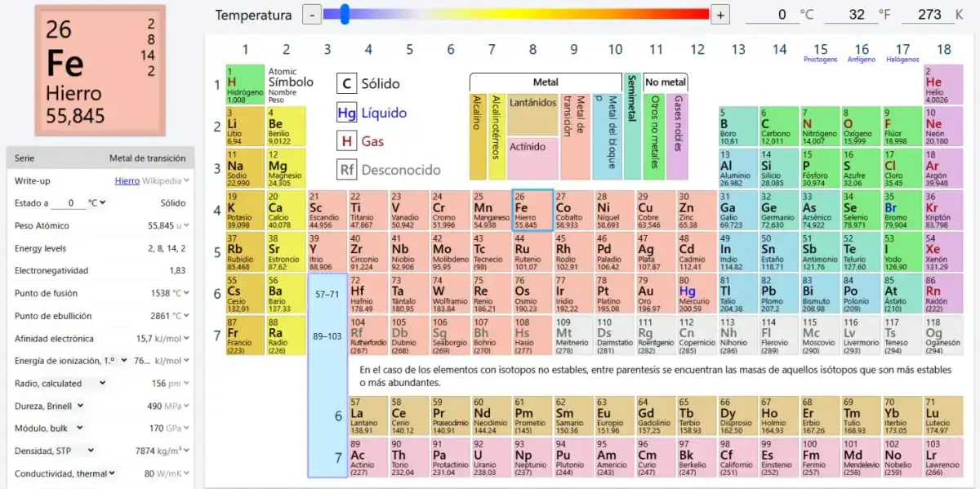Select the Hidrógeno element cell
This screenshot has width=980, height=489.
click(245, 84)
